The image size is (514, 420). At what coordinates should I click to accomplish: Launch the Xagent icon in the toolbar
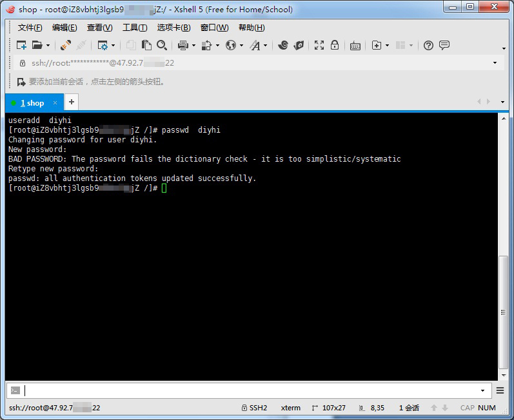pyautogui.click(x=299, y=45)
